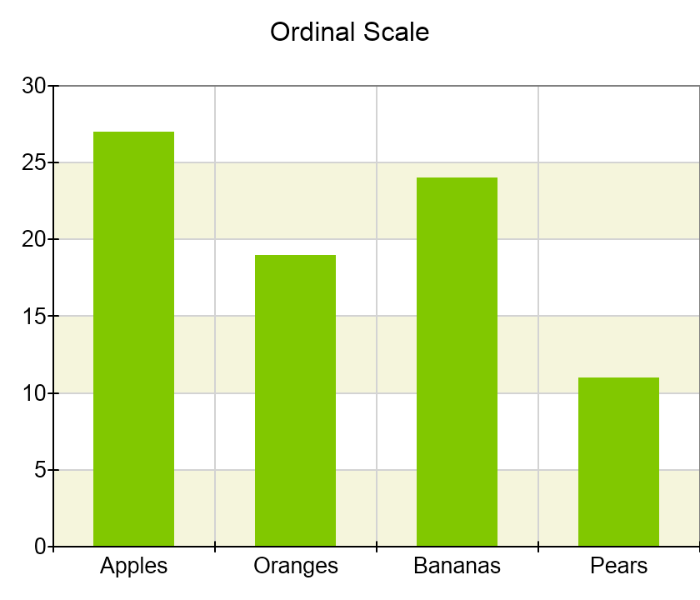This screenshot has width=700, height=600.
Task: Click the 20 value on the y-axis
Action: pyautogui.click(x=34, y=239)
